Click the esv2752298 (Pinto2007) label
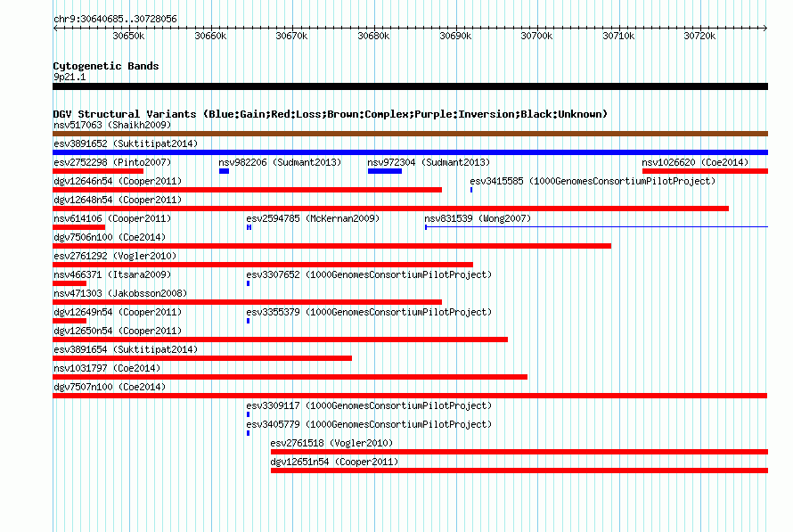The image size is (793, 532). 112,162
